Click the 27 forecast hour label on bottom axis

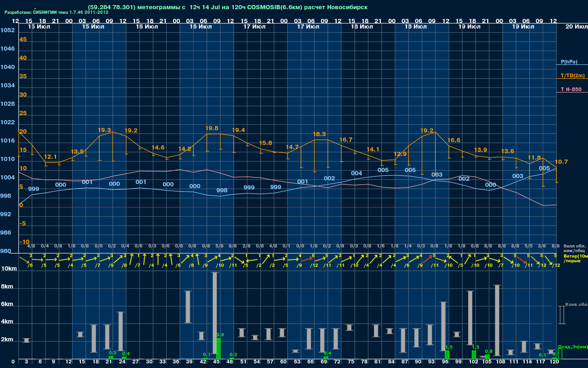[136, 362]
